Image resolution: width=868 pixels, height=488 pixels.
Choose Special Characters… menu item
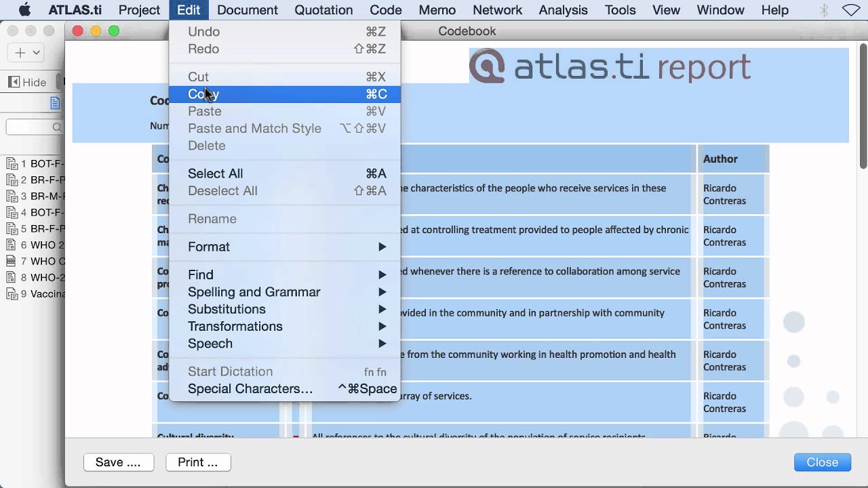click(285, 389)
